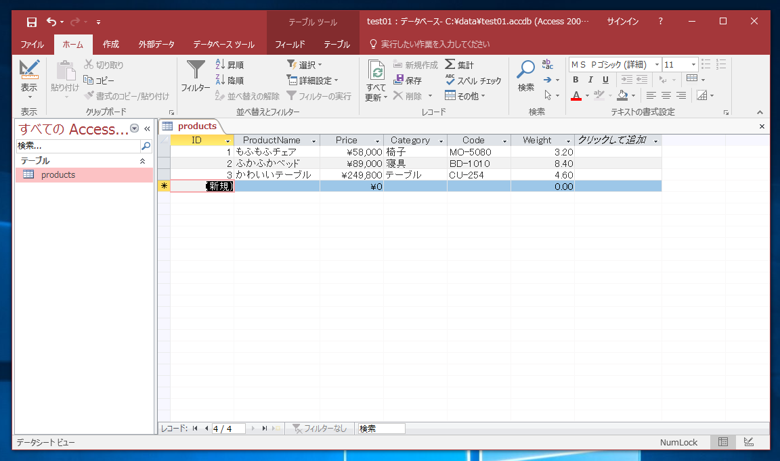Click the Help question mark icon
This screenshot has height=461, width=780.
coord(660,21)
